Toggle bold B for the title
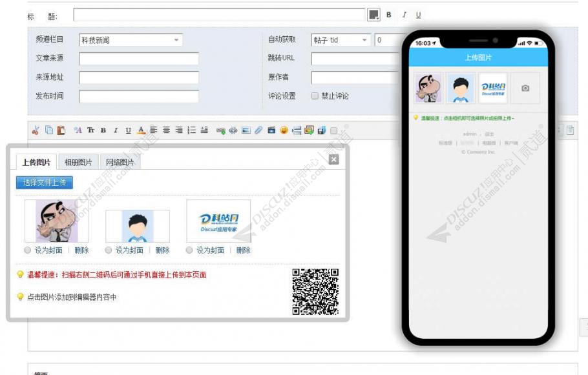 coord(389,15)
